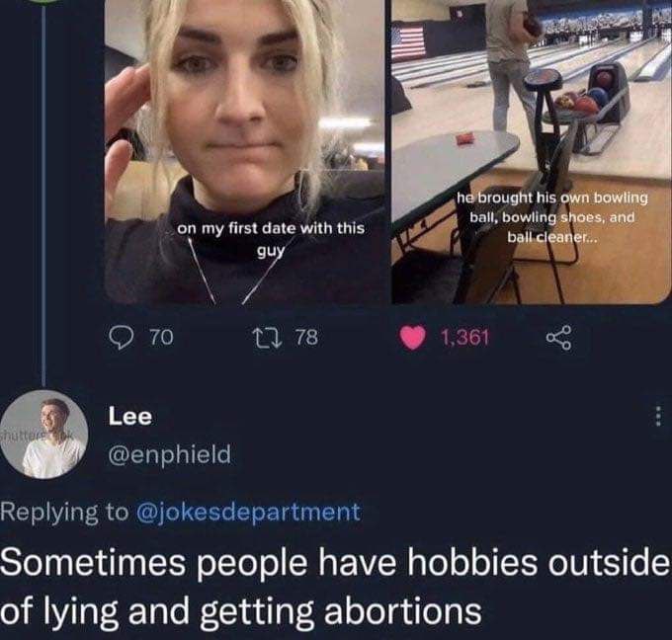Screen dimensions: 672x640
Task: Open the bowling alley photo on the right
Action: tap(532, 152)
